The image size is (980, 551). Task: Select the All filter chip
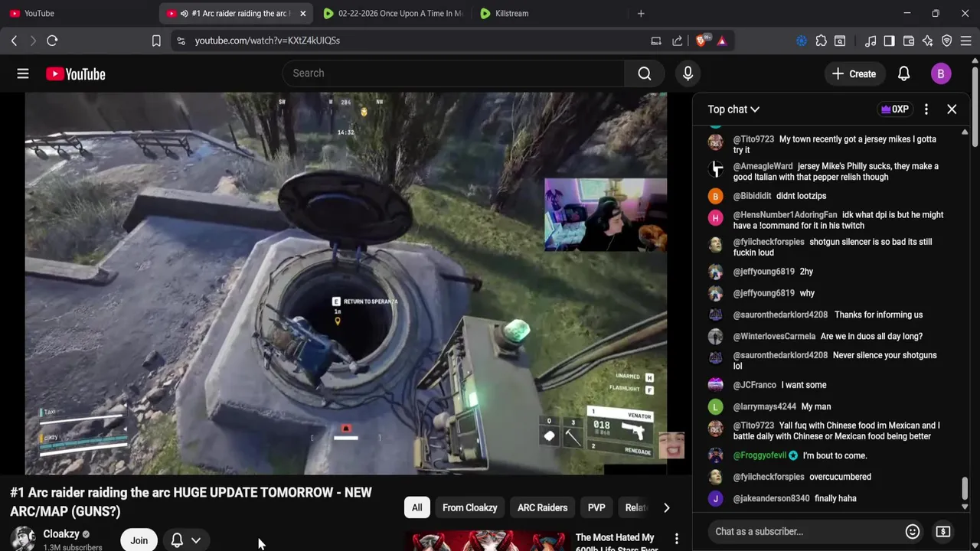click(x=416, y=507)
